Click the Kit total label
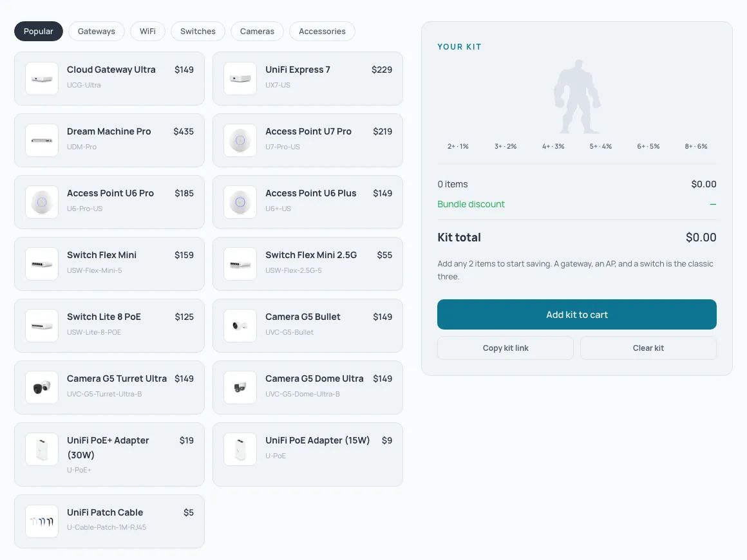The width and height of the screenshot is (747, 560). (x=459, y=238)
